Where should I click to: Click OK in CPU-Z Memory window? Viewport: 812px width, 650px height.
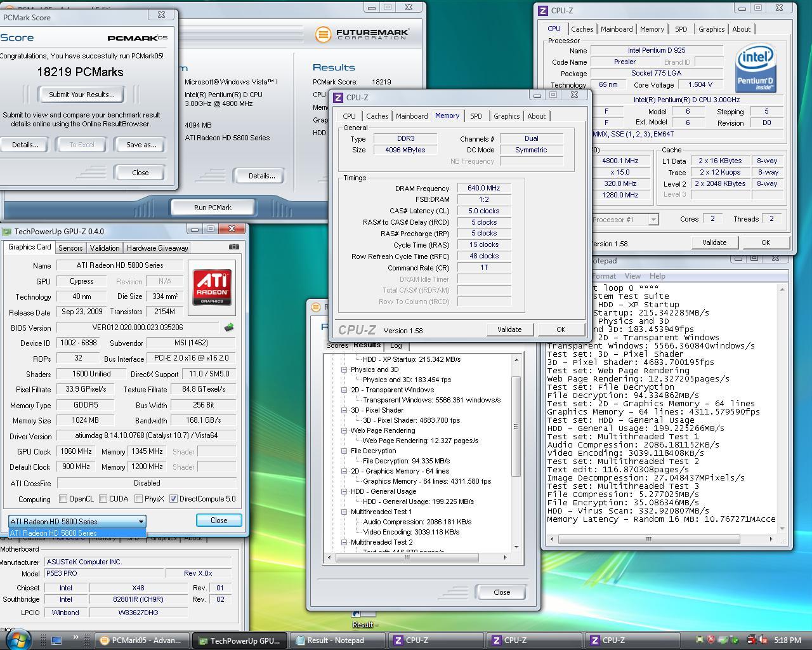[x=561, y=329]
